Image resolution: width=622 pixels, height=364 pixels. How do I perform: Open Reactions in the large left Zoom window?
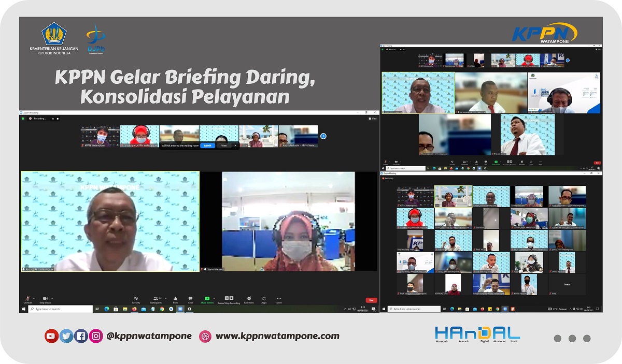pyautogui.click(x=249, y=299)
